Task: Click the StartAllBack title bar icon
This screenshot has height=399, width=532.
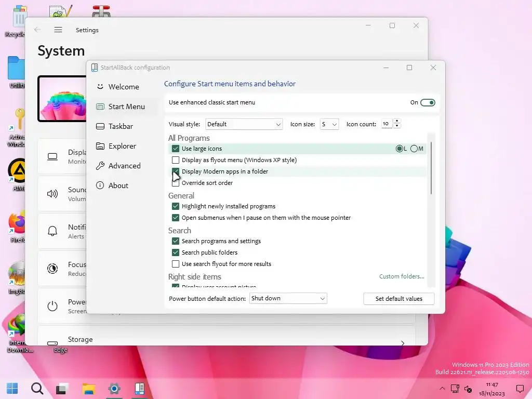Action: point(95,68)
